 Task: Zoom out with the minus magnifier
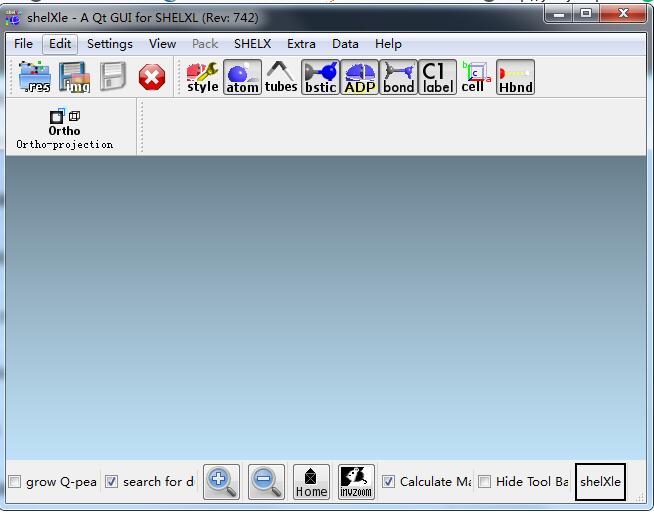coord(267,482)
